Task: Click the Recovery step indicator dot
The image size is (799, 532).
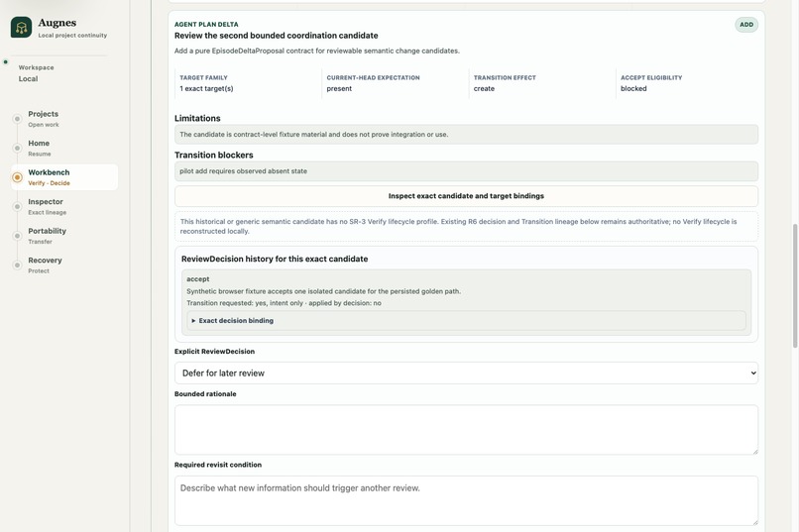Action: click(17, 265)
